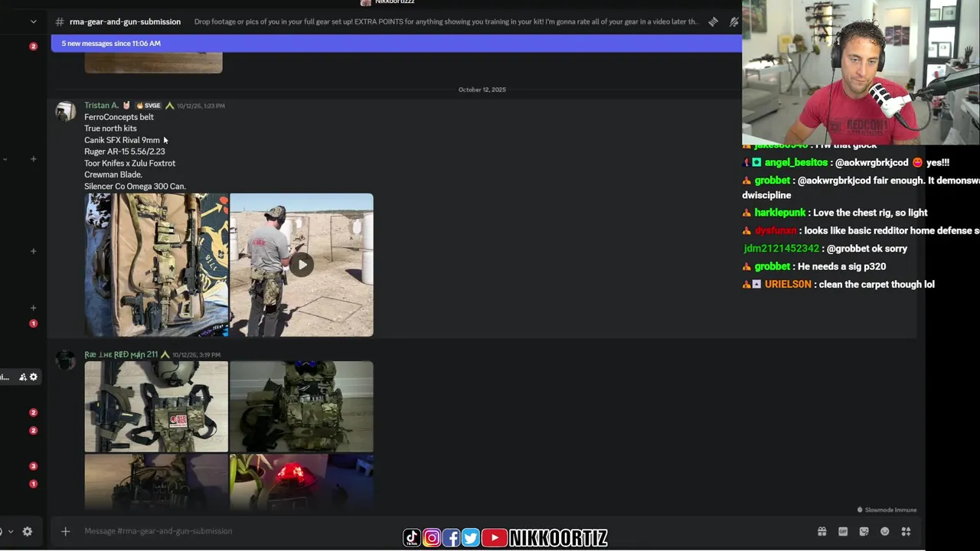Viewport: 980px width, 551px height.
Task: Play Tristan's shooting range video
Action: (302, 265)
